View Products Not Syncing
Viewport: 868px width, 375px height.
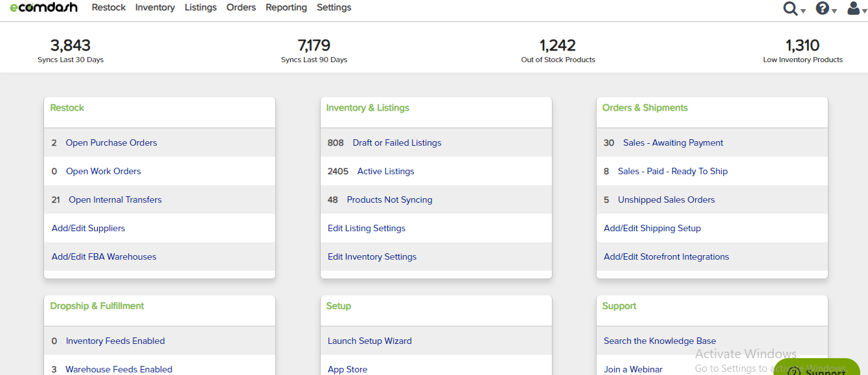point(389,199)
